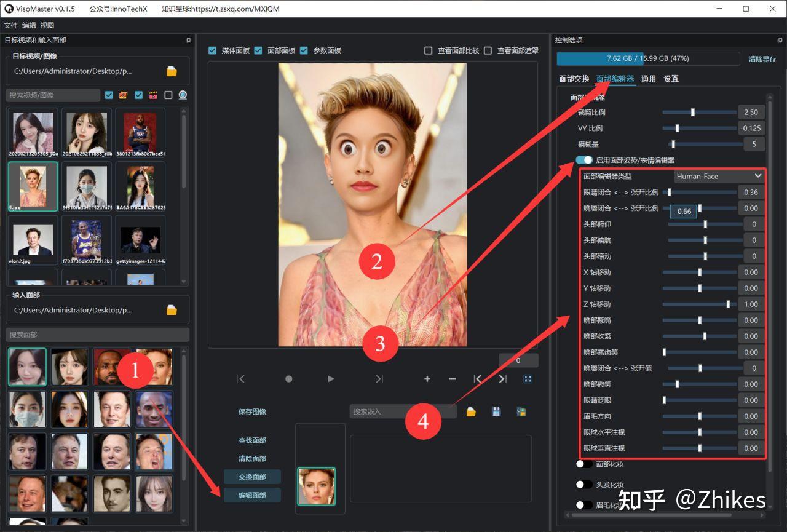Switch to the 面部交换 tab
The height and width of the screenshot is (532, 787).
click(x=574, y=79)
